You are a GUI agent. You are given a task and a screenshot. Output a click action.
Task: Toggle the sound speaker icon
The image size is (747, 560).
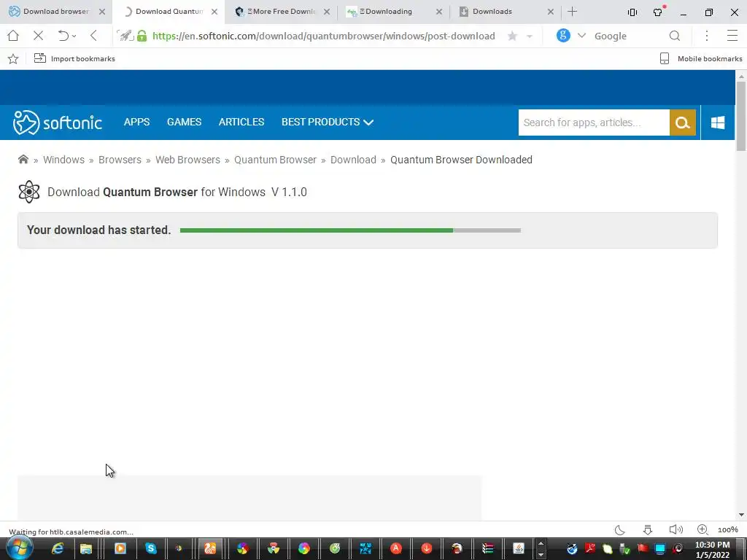(676, 529)
